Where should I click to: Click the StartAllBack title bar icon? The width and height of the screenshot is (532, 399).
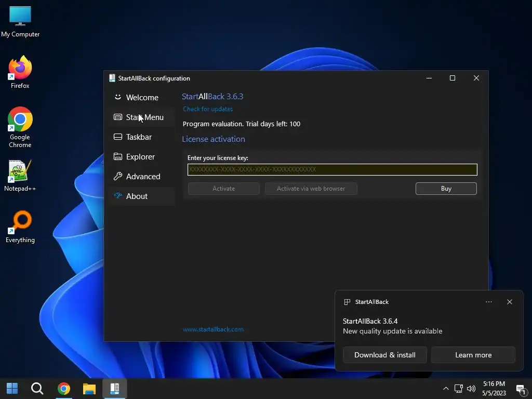click(112, 78)
